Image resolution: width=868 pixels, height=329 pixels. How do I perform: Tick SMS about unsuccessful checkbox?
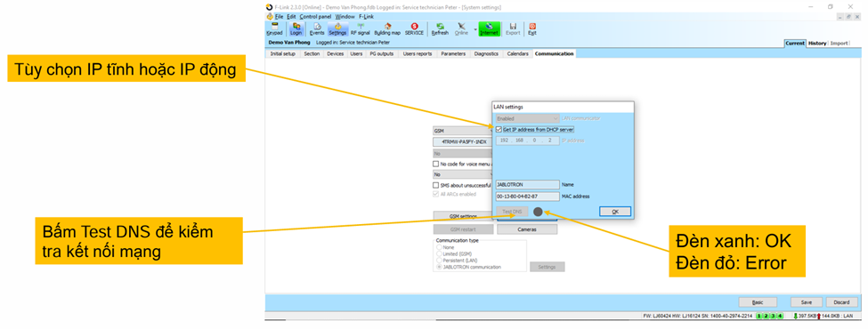click(x=435, y=185)
